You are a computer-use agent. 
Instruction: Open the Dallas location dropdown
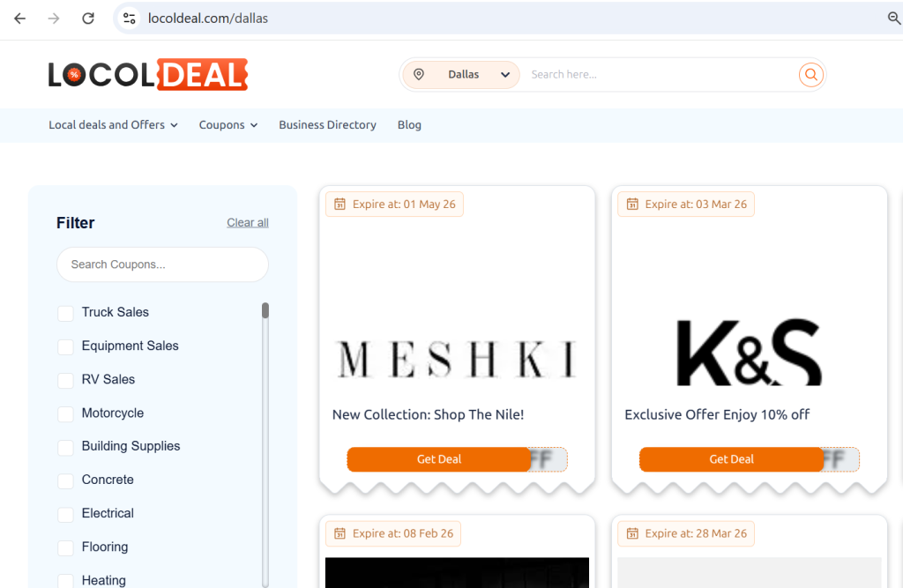point(505,74)
